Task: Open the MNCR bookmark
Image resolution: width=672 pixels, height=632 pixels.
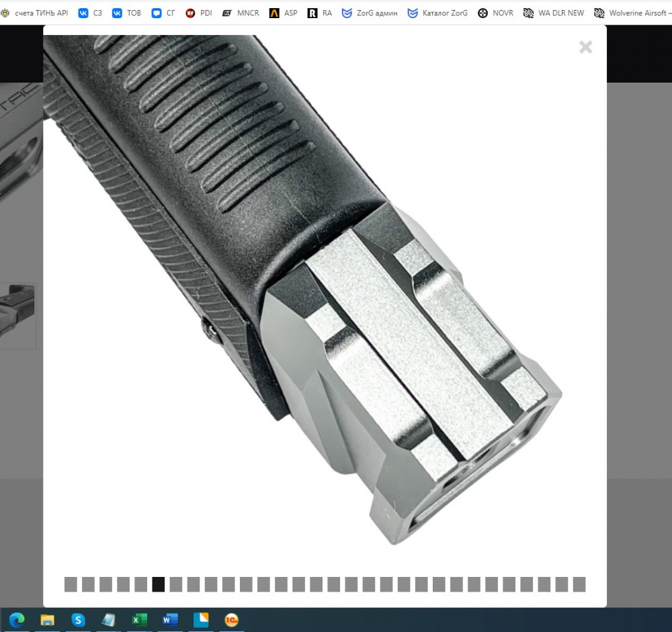Action: [x=240, y=13]
